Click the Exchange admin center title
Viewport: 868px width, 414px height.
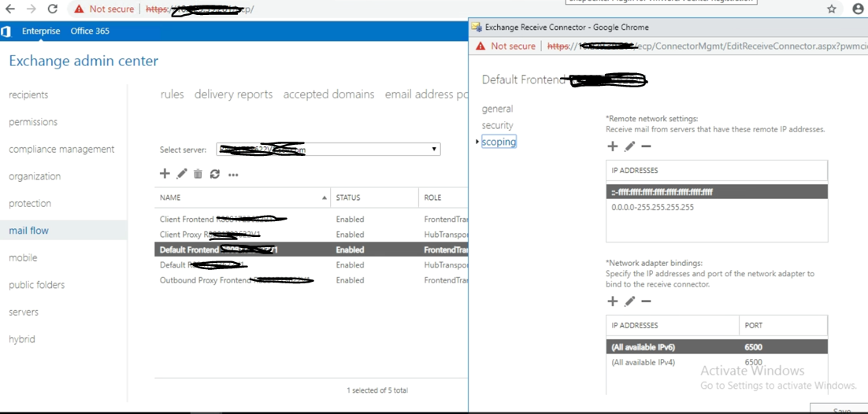click(83, 61)
